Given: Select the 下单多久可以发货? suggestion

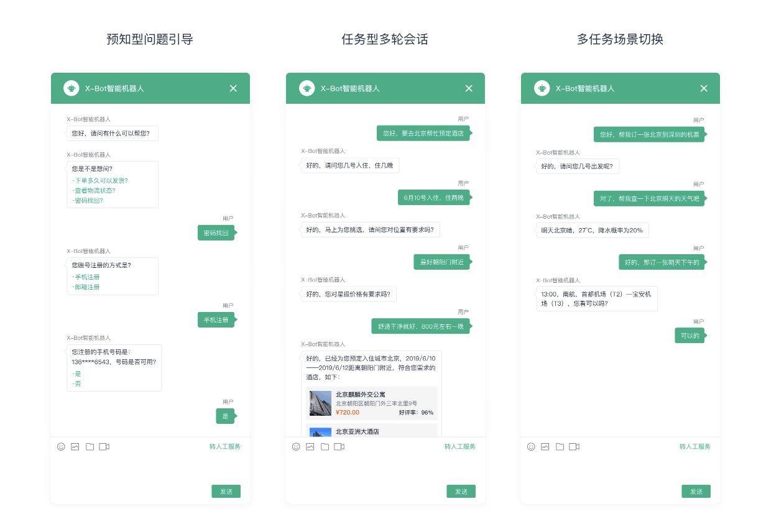Looking at the screenshot, I should (100, 181).
